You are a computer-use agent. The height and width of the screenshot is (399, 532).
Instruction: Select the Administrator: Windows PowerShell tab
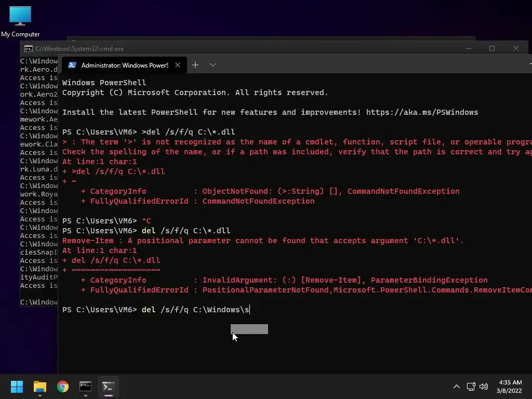(124, 65)
